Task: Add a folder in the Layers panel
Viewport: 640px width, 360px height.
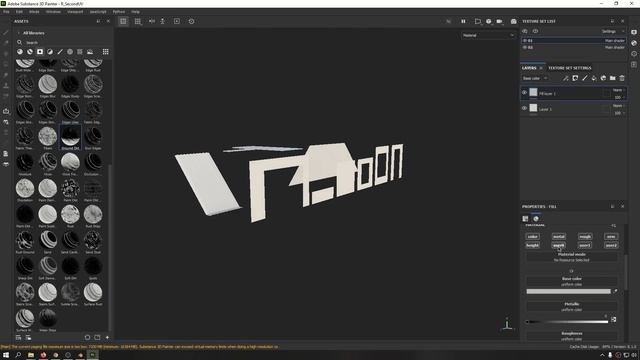Action: tap(613, 78)
